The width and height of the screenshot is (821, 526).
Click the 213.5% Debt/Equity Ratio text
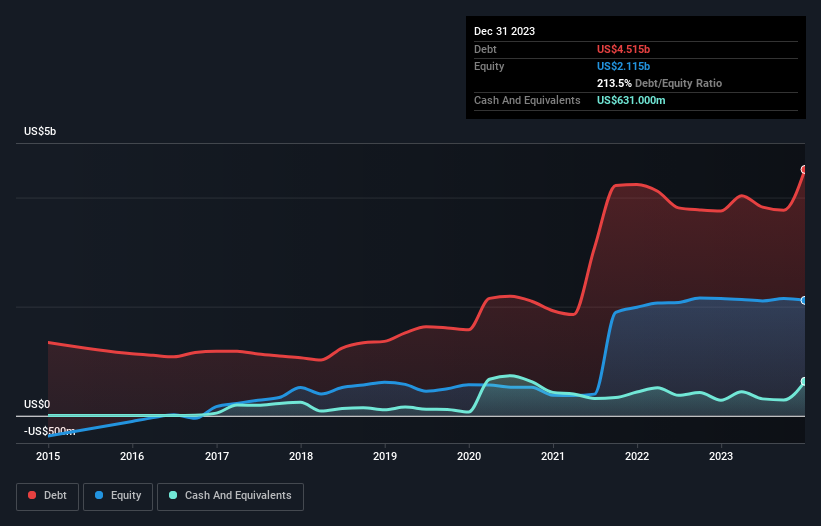pos(659,83)
